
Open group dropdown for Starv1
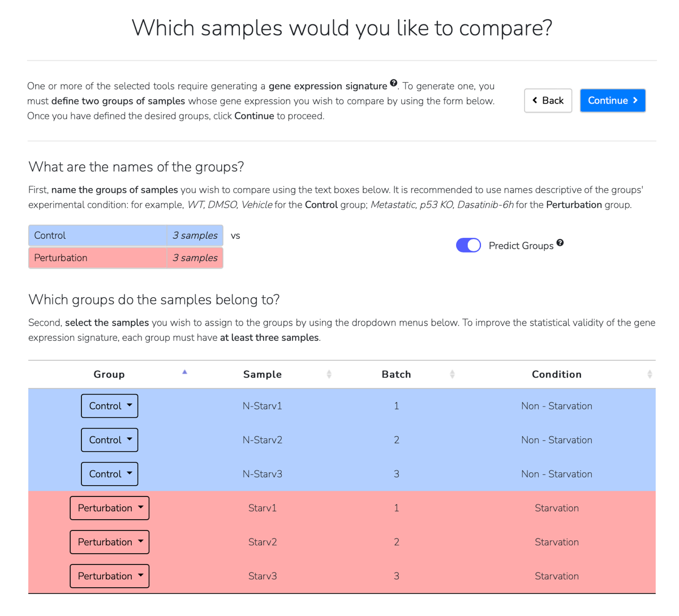click(x=110, y=508)
